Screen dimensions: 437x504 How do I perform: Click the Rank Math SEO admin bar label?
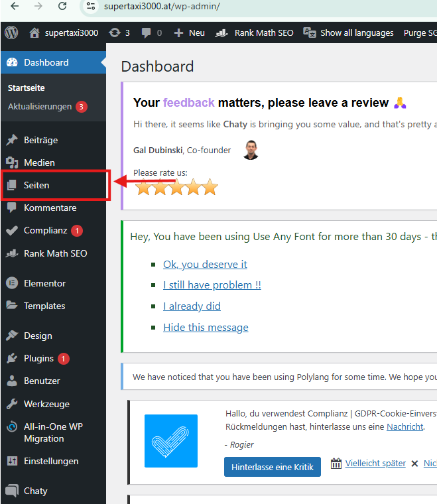tap(264, 32)
